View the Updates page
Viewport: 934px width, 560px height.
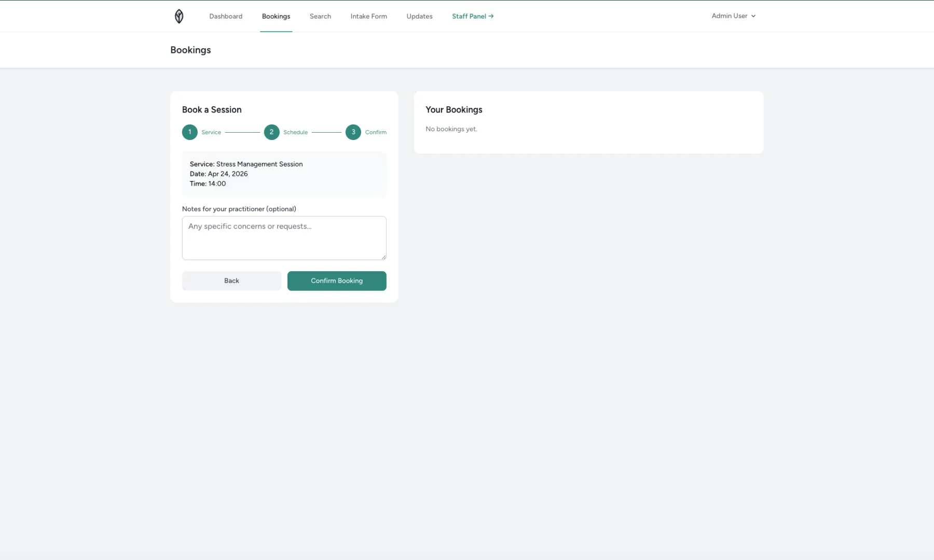coord(419,16)
